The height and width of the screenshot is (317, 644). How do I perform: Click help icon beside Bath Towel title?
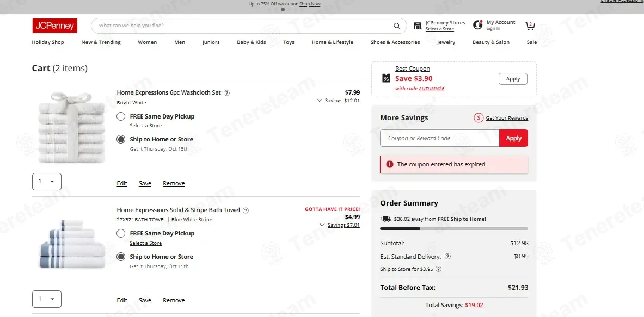pos(246,210)
